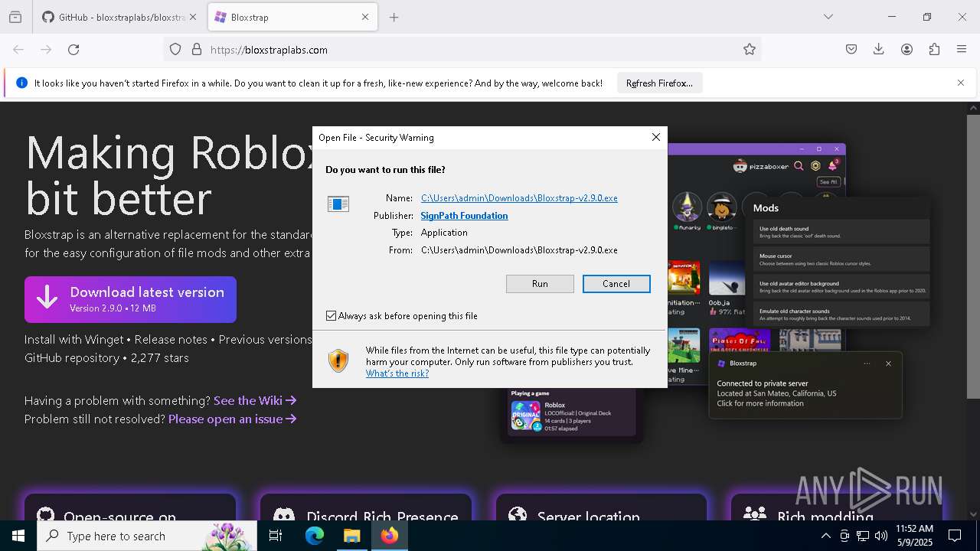Open the Bloxstrap-v2.9.0.exe file name link
Viewport: 980px width, 551px height.
pyautogui.click(x=519, y=198)
